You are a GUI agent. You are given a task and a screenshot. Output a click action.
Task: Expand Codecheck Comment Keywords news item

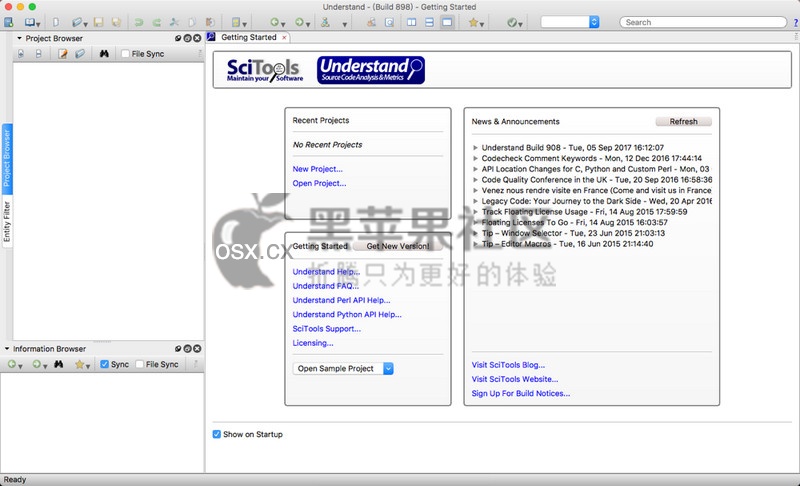[x=475, y=158]
